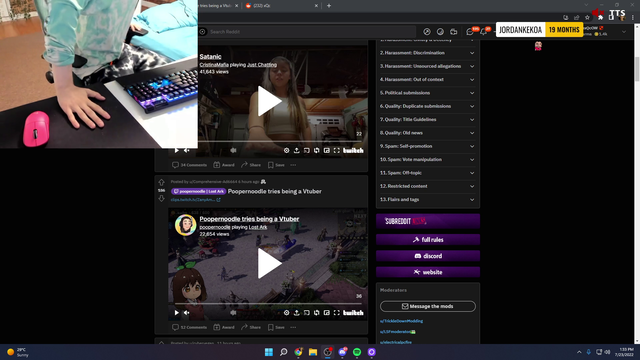Open the Windows Start menu
640x360 pixels.
coord(269,352)
